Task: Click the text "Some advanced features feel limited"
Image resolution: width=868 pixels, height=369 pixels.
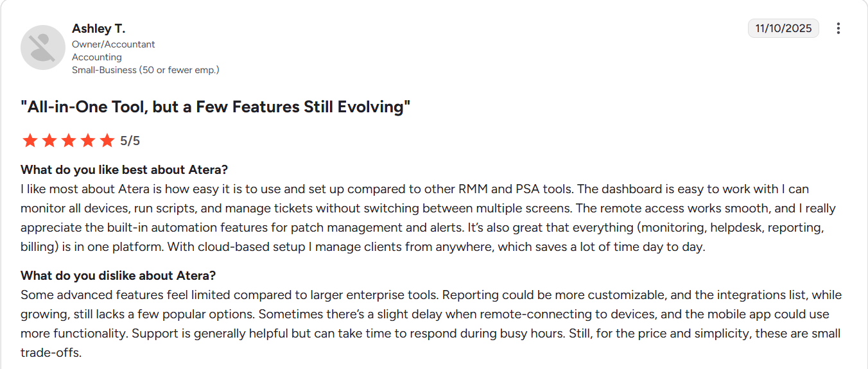Action: [x=112, y=295]
